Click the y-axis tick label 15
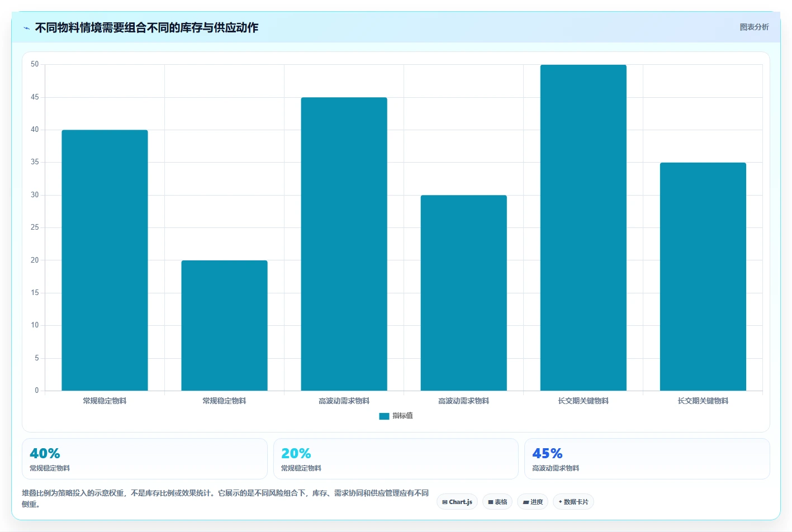Image resolution: width=792 pixels, height=532 pixels. [x=35, y=293]
